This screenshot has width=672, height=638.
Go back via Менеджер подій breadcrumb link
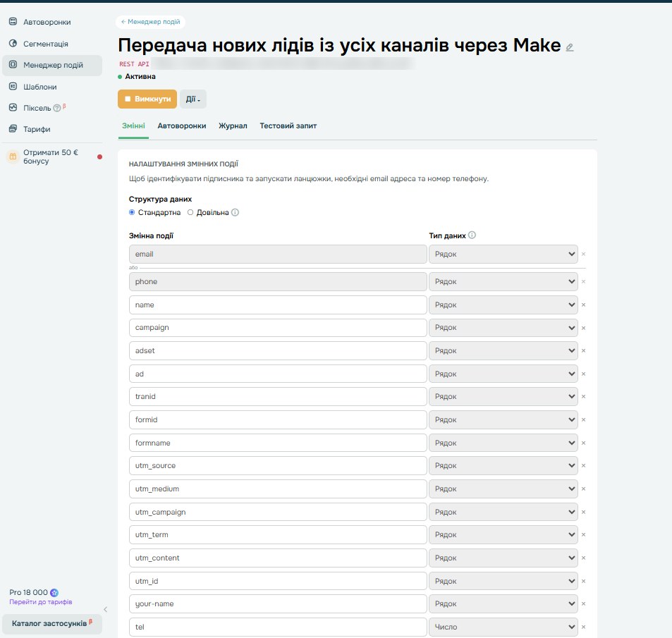tap(150, 21)
